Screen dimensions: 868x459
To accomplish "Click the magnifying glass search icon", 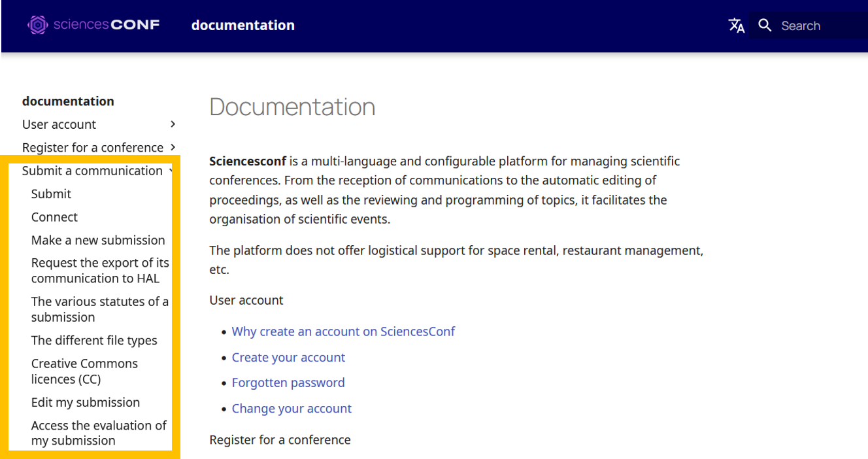I will coord(765,25).
